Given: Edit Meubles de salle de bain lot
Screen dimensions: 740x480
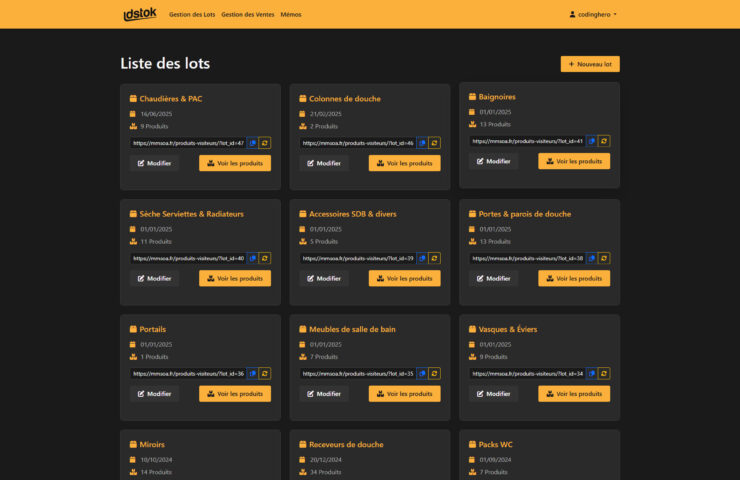Looking at the screenshot, I should coord(324,394).
